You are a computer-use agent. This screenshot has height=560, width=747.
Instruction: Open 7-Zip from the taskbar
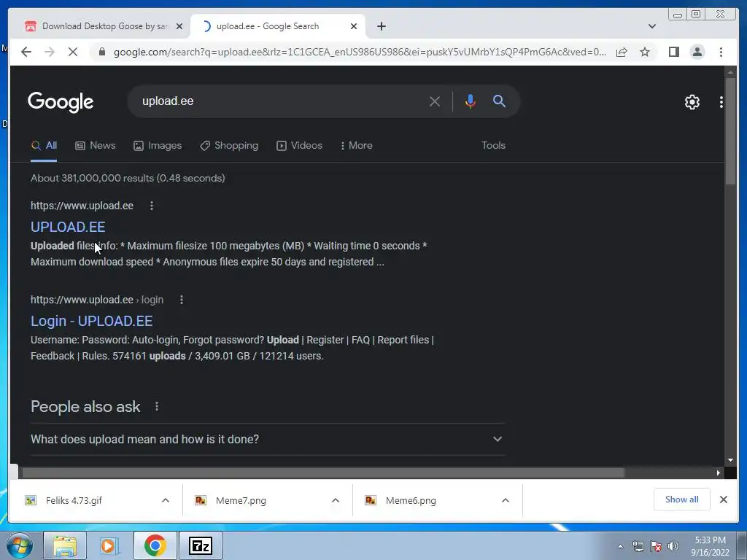point(200,545)
